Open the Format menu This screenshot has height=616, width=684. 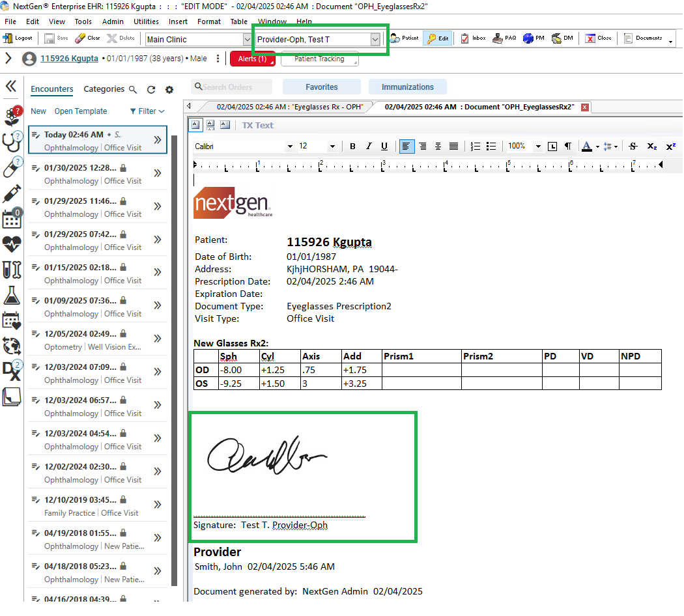[209, 21]
